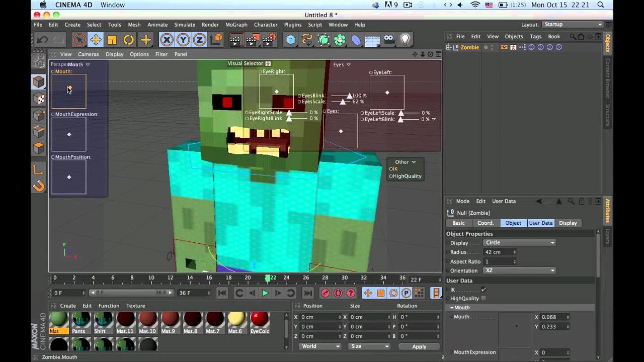Screen dimensions: 644x362
Task: Toggle the Z axis lock
Action: tap(200, 40)
